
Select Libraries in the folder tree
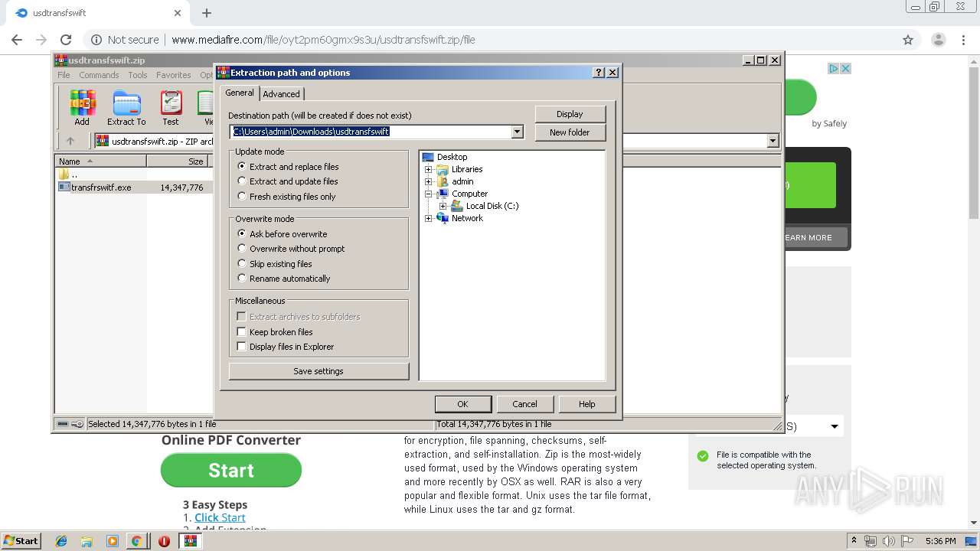click(x=467, y=169)
